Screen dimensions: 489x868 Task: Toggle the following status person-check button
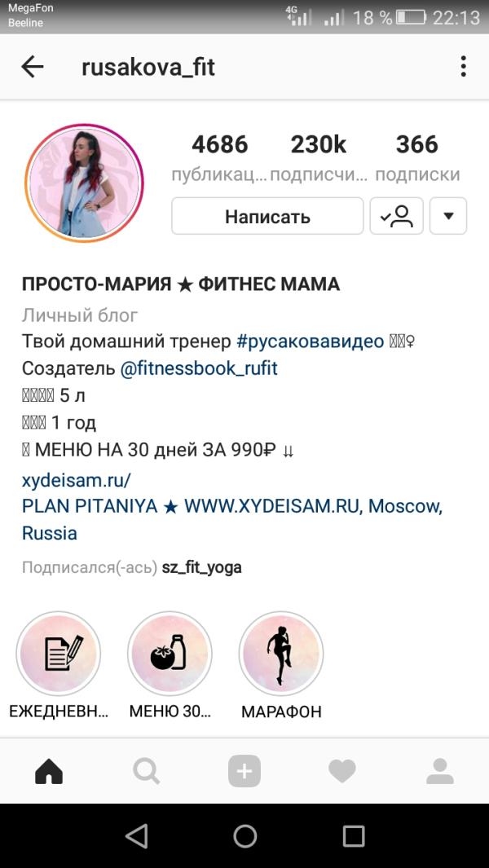397,216
